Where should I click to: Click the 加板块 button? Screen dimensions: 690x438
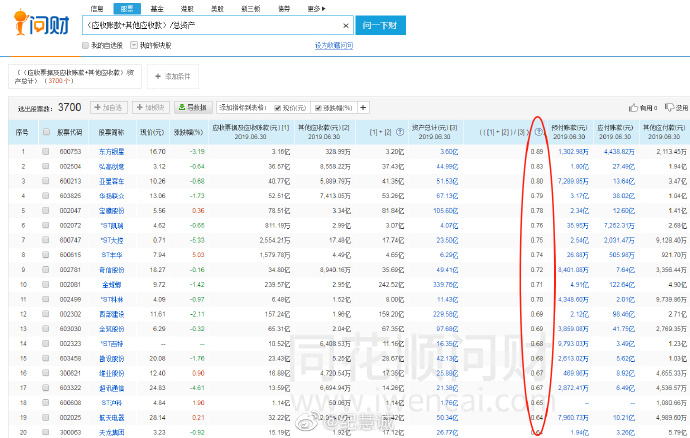[x=151, y=107]
